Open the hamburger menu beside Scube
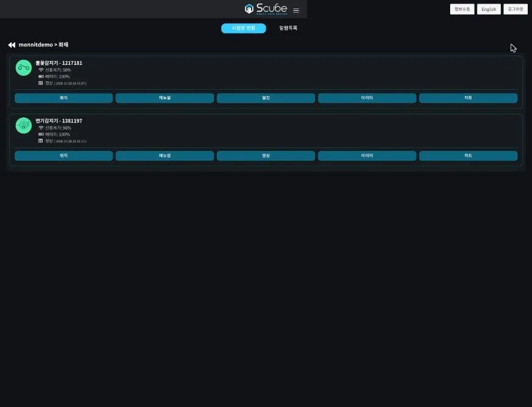The width and height of the screenshot is (532, 407). coord(296,10)
